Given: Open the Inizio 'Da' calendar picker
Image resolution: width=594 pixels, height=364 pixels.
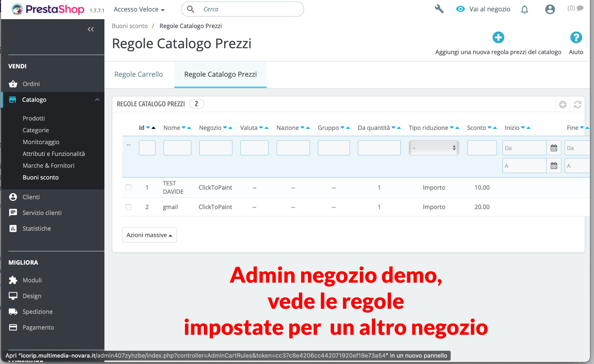Looking at the screenshot, I should point(553,148).
